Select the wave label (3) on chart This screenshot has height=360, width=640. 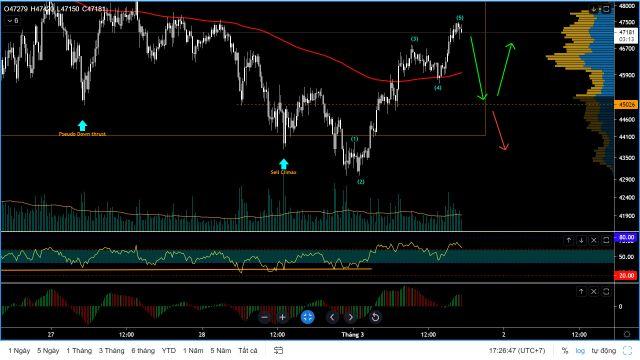click(x=414, y=39)
